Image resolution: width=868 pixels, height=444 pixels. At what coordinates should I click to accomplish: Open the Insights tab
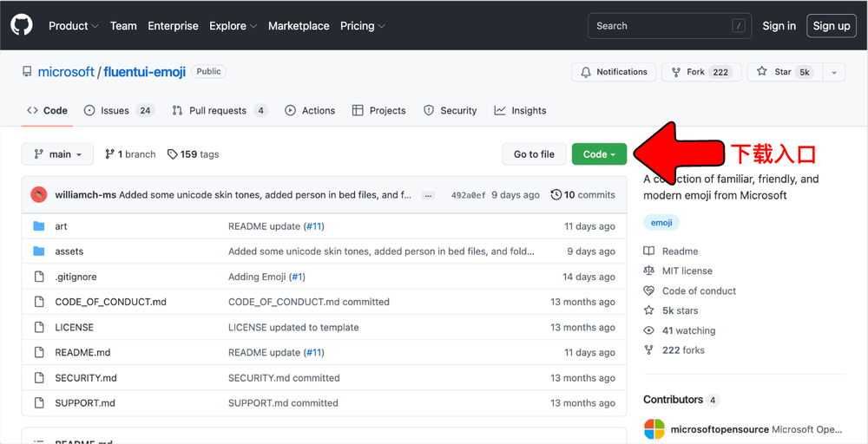520,111
